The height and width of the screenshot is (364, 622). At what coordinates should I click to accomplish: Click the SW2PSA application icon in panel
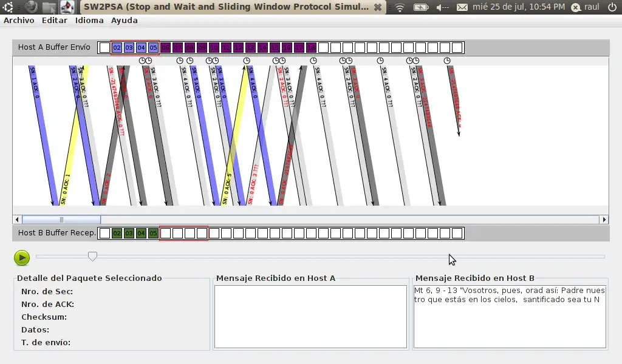[x=67, y=7]
